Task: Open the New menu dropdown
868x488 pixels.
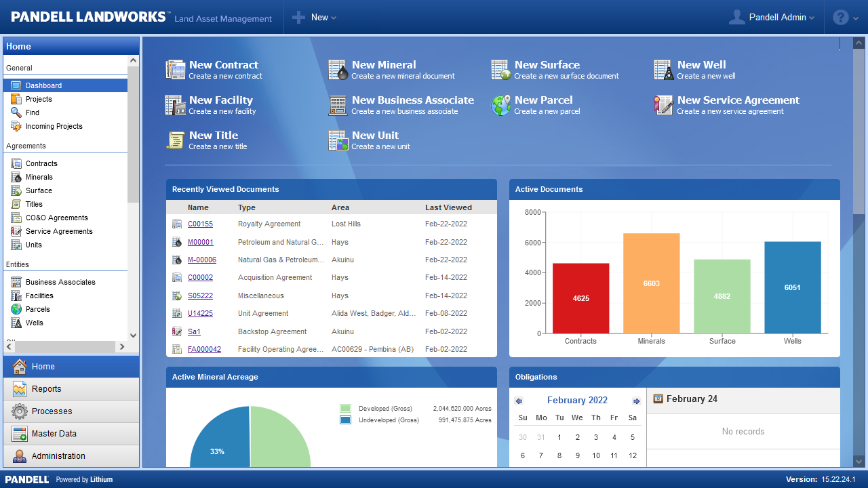Action: pyautogui.click(x=314, y=17)
